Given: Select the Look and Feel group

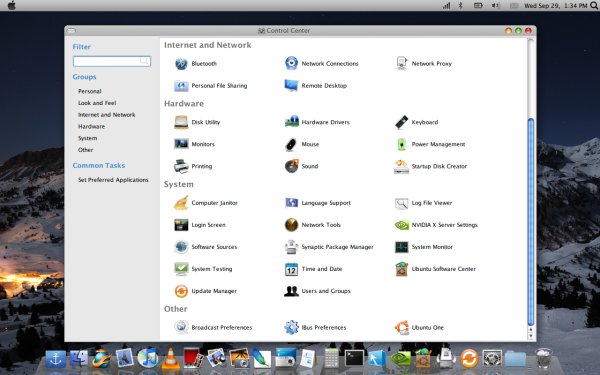Looking at the screenshot, I should pos(97,103).
